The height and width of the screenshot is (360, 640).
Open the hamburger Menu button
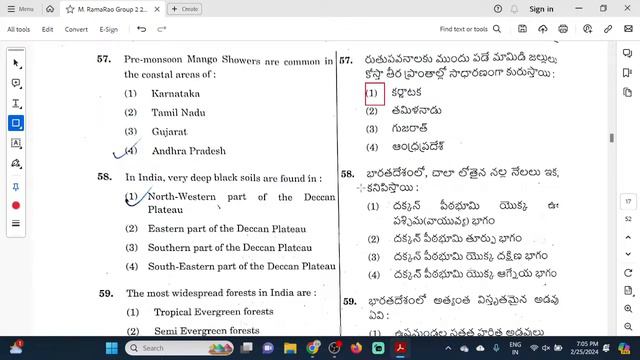[20, 9]
